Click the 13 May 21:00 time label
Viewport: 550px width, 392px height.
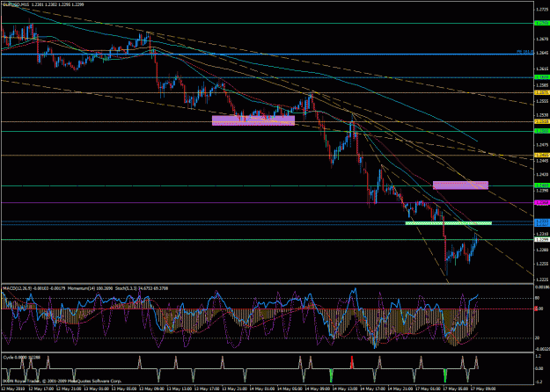[x=234, y=388]
